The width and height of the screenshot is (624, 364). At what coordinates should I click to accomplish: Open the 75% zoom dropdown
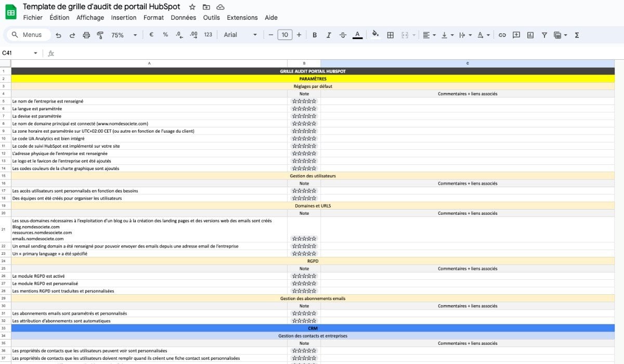[x=124, y=35]
